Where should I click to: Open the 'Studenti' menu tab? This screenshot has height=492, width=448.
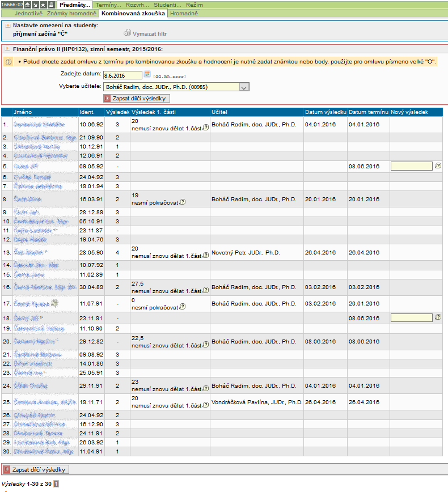(x=167, y=5)
